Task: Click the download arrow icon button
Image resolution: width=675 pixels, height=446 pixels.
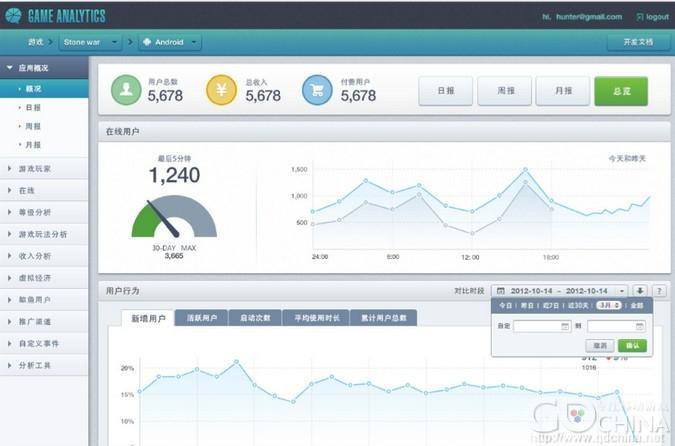Action: (640, 291)
